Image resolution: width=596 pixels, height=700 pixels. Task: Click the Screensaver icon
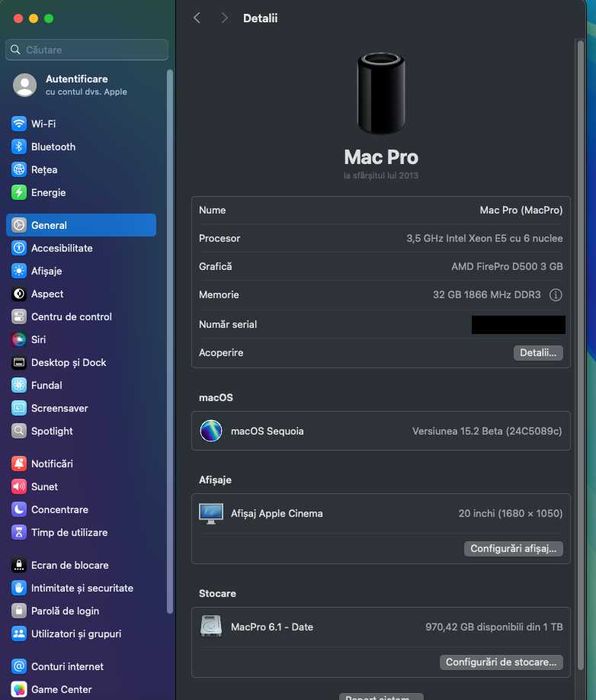pyautogui.click(x=19, y=408)
